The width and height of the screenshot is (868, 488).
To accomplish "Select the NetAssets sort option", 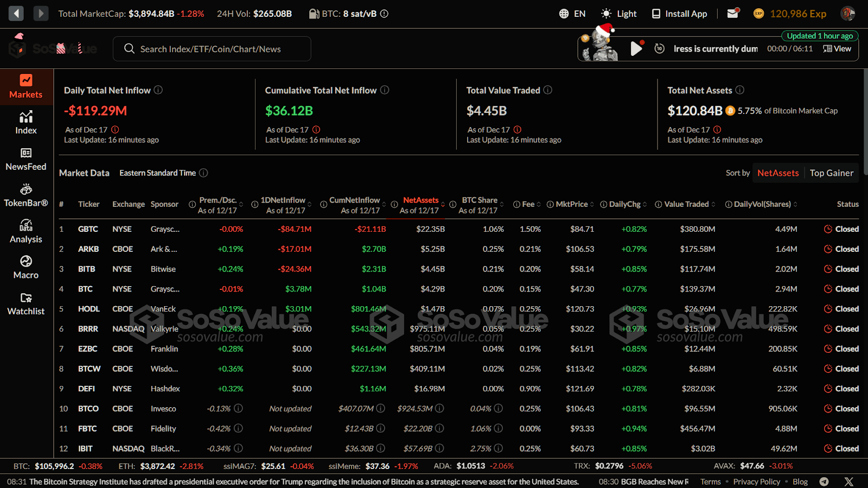I will tap(777, 173).
